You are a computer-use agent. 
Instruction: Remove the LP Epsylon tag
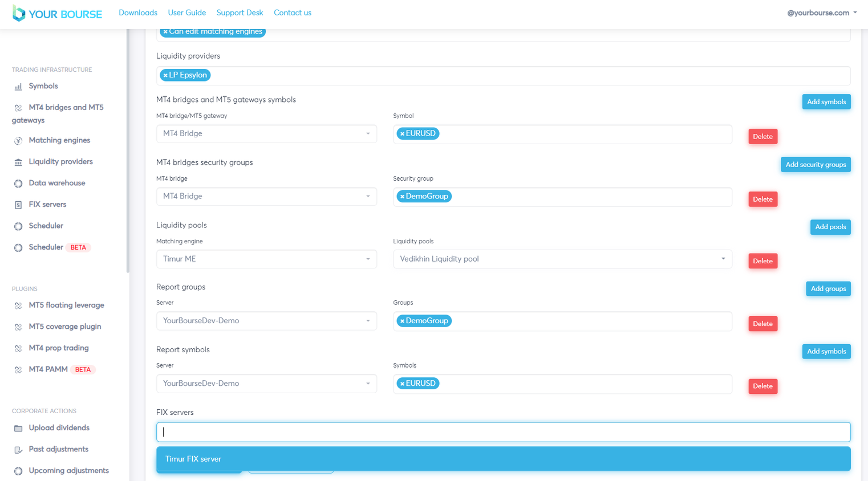coord(165,75)
